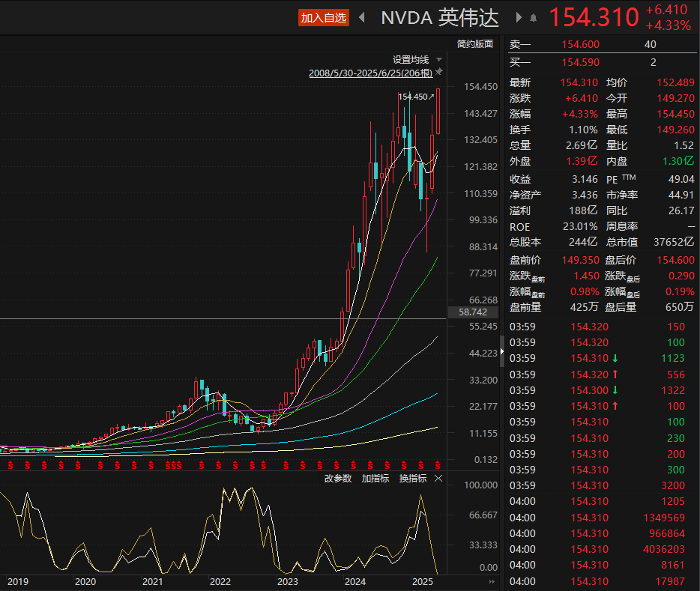
Task: Pin the date range with pin icon
Action: [439, 71]
